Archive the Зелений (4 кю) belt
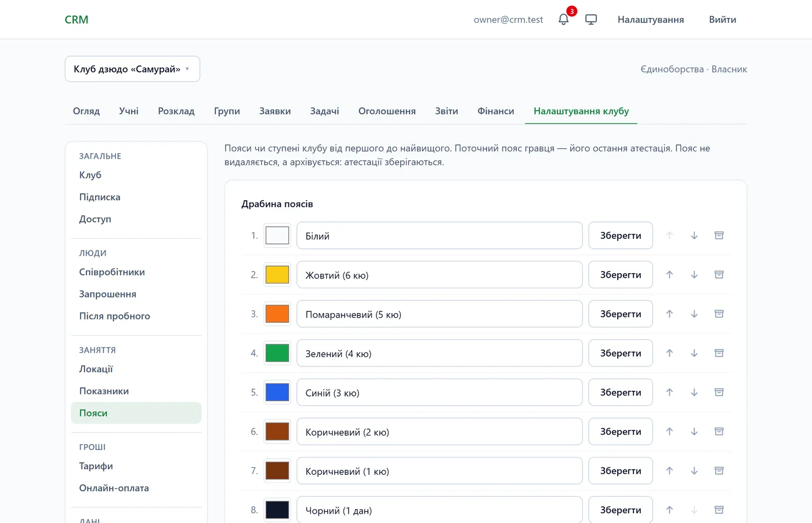 719,353
